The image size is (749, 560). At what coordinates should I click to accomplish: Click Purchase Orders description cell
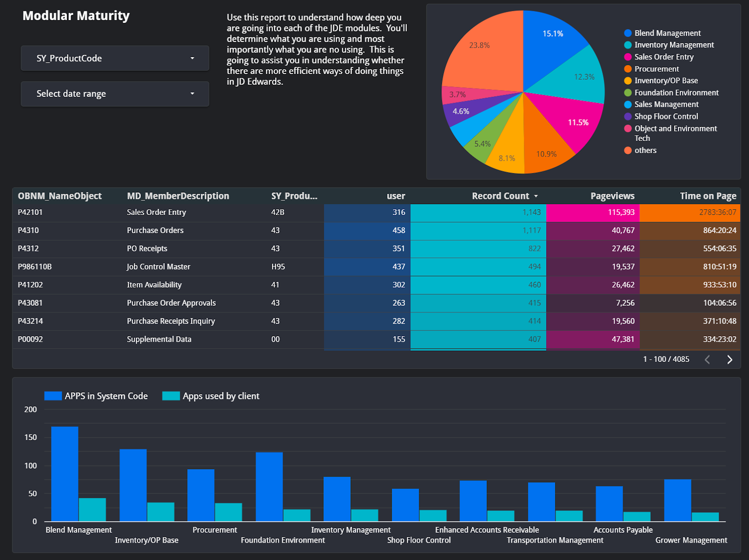point(155,230)
